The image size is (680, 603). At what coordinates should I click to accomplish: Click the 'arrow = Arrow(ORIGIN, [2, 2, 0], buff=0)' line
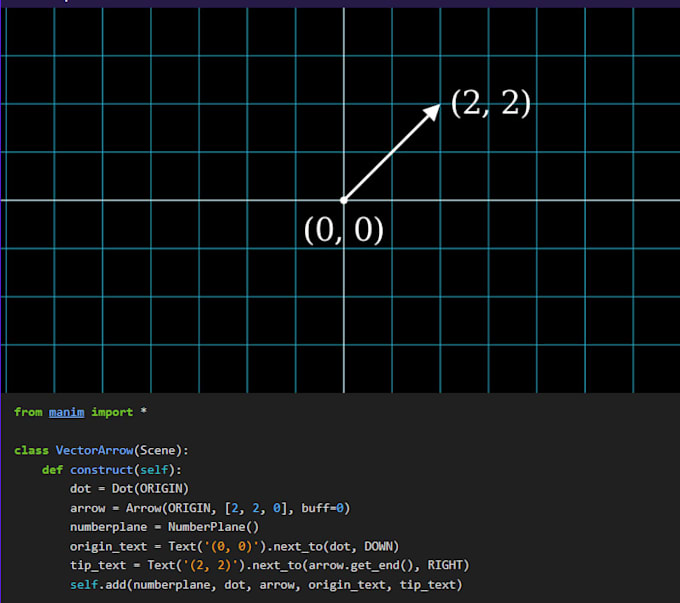tap(210, 508)
